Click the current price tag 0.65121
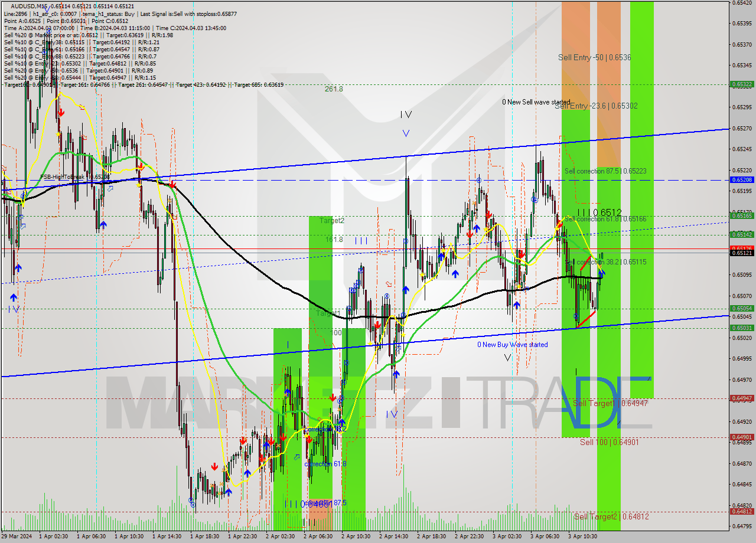 click(742, 253)
